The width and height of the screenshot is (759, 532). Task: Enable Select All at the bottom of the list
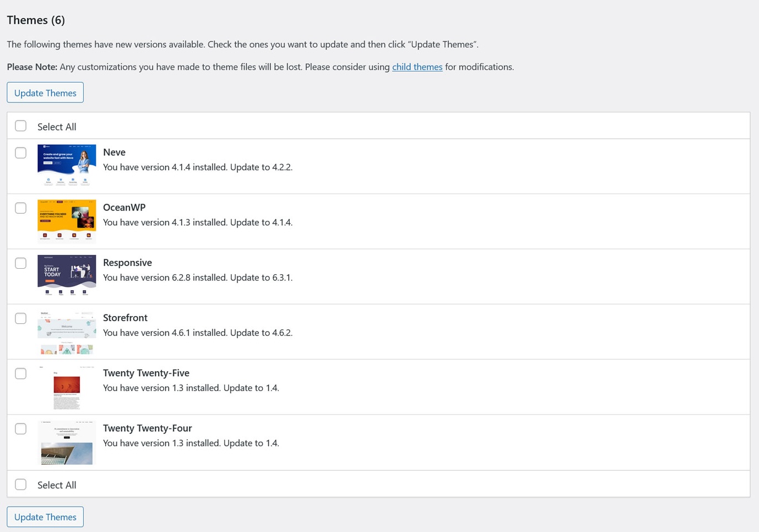pyautogui.click(x=20, y=484)
